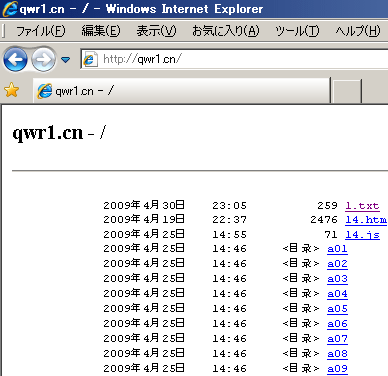
Task: Open the a05 directory link
Action: (337, 309)
